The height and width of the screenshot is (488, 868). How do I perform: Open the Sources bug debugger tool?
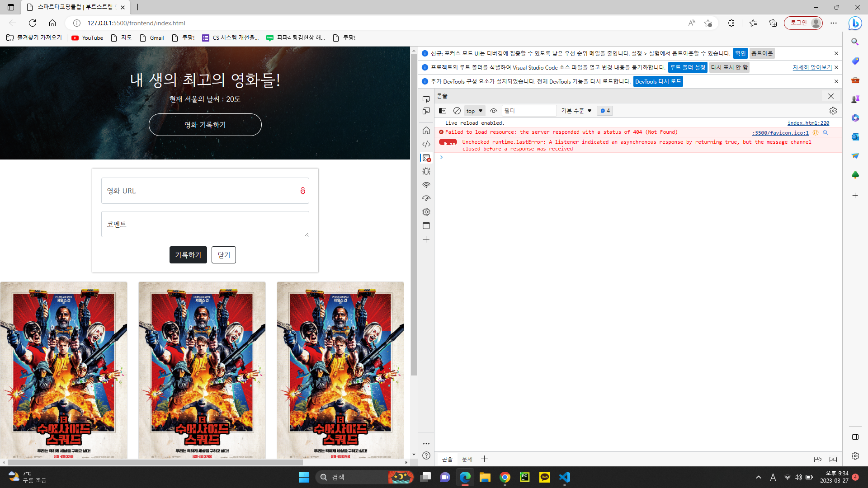426,171
